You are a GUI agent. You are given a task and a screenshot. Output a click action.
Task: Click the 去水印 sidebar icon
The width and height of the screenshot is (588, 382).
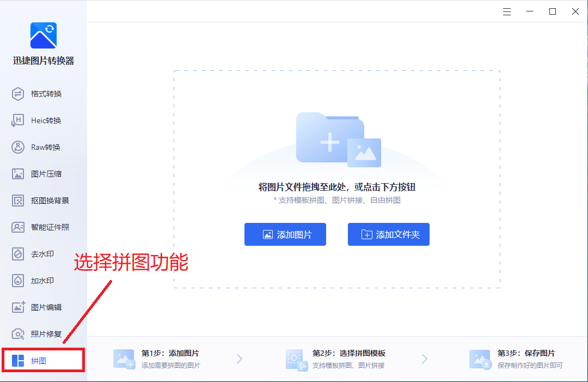pos(17,254)
